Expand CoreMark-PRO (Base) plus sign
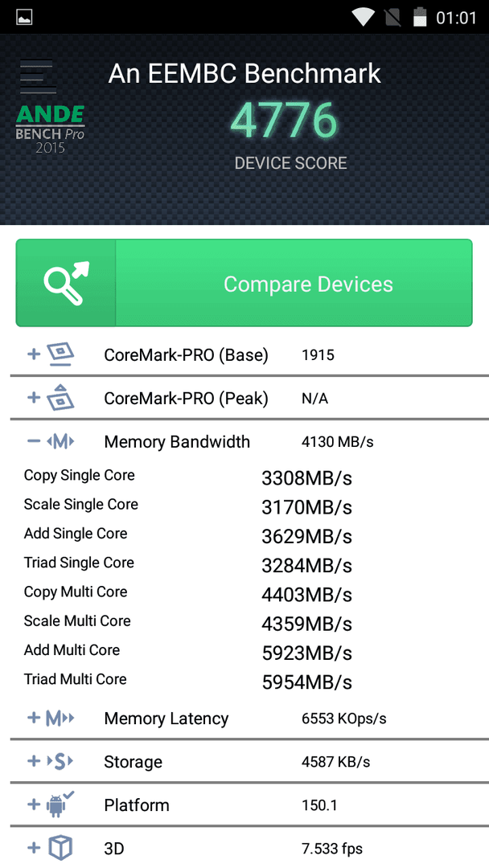489x868 pixels. [x=34, y=354]
